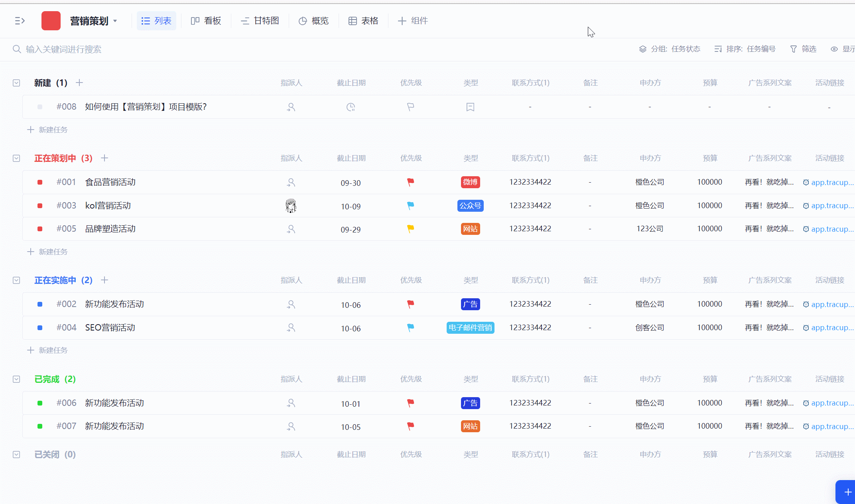Image resolution: width=855 pixels, height=504 pixels.
Task: Collapse the 新建 group checkbox arrow
Action: click(x=16, y=83)
